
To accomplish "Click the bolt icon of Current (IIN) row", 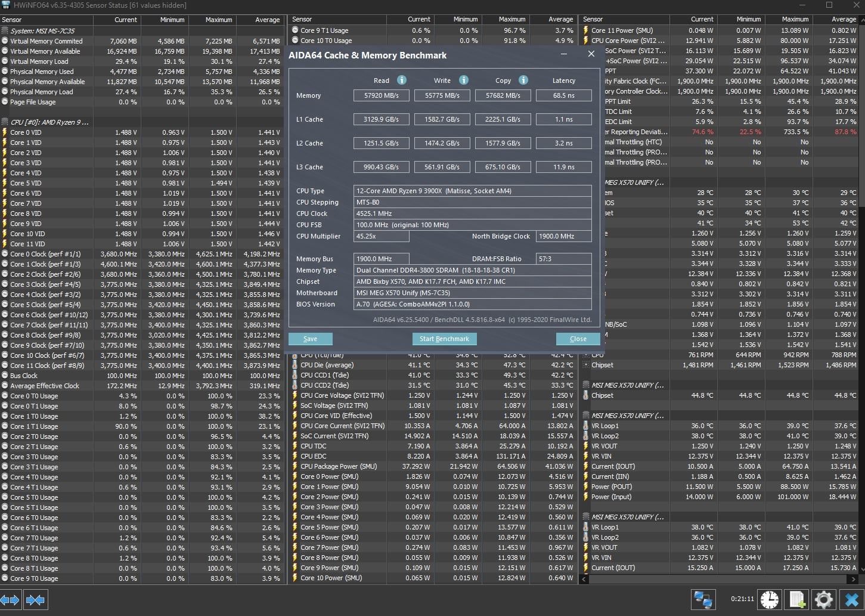I will (586, 476).
